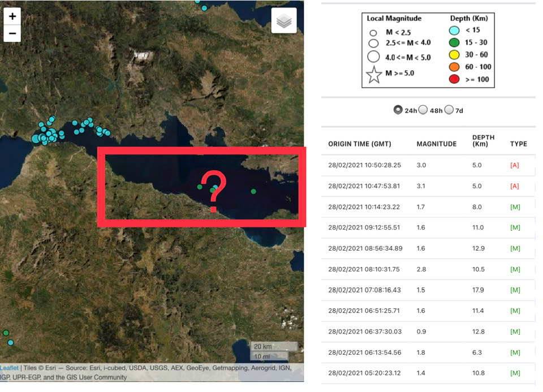Open [M] type for 08:10:31.75 event
Image resolution: width=543 pixels, height=392 pixels.
coord(515,269)
